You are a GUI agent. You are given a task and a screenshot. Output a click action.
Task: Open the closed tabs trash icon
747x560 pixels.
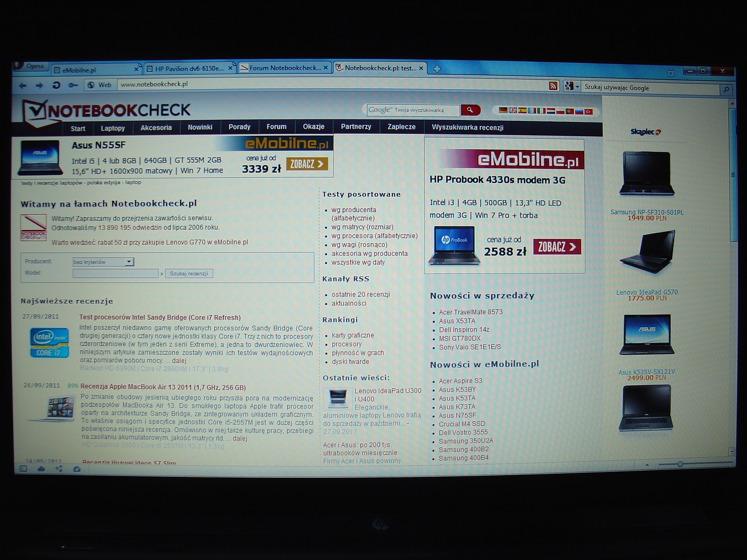[670, 73]
